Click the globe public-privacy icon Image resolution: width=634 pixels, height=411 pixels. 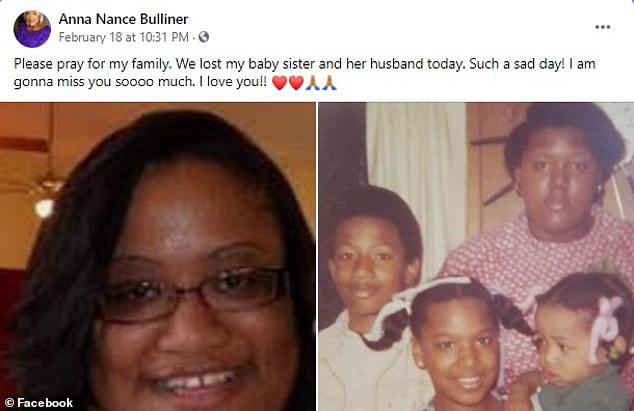point(203,37)
